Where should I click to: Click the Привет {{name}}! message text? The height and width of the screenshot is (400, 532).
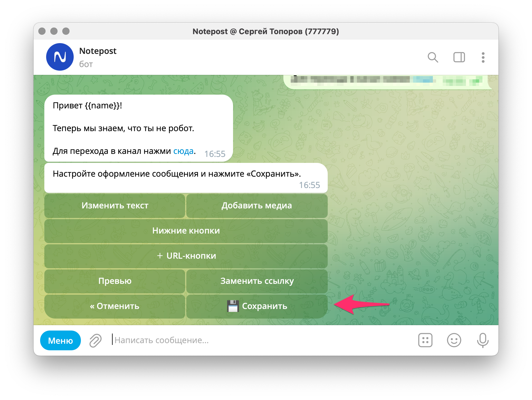87,106
